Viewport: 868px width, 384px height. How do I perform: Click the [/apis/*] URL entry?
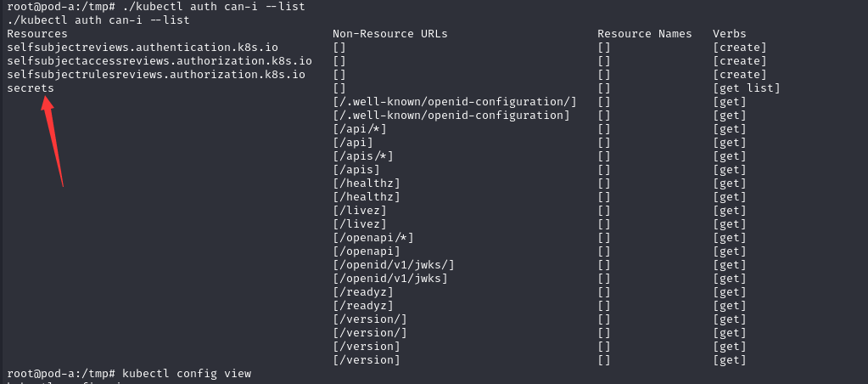[363, 156]
